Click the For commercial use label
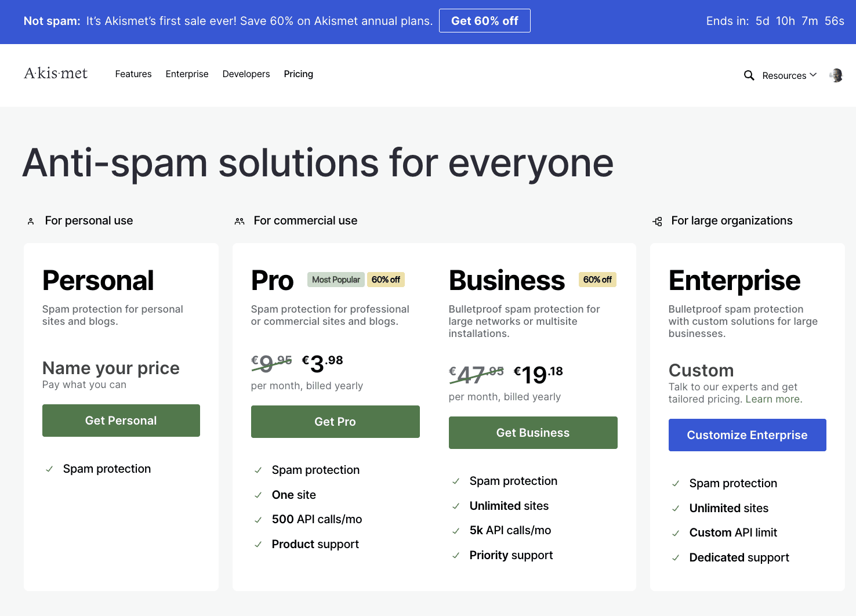The width and height of the screenshot is (856, 616). 306,220
